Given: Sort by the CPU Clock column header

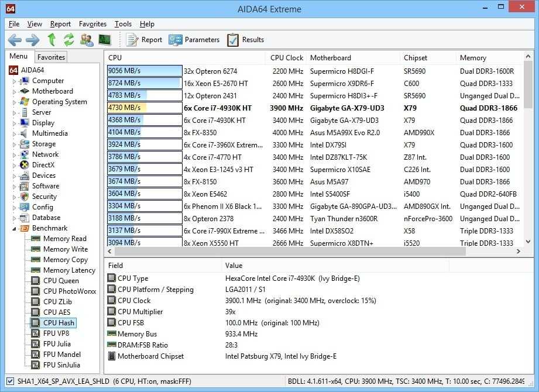Looking at the screenshot, I should tap(286, 58).
